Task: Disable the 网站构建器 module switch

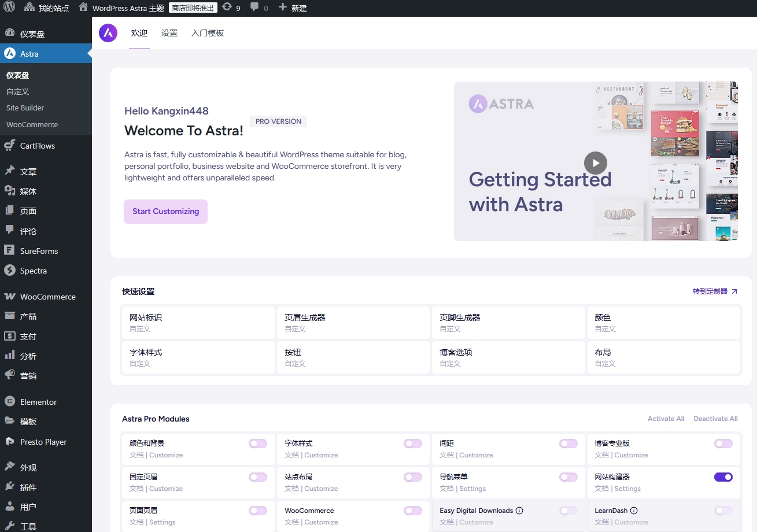Action: [723, 477]
